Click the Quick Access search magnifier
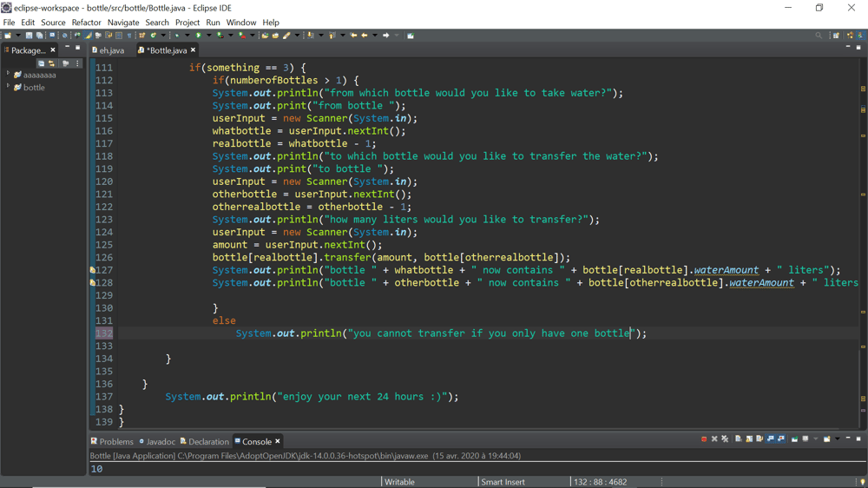 point(819,36)
